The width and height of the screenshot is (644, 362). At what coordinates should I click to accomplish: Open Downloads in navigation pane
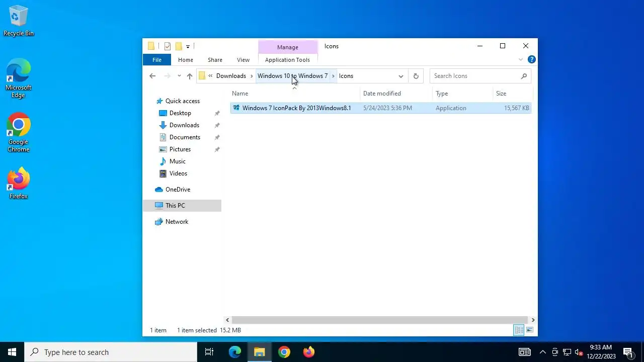click(x=184, y=125)
